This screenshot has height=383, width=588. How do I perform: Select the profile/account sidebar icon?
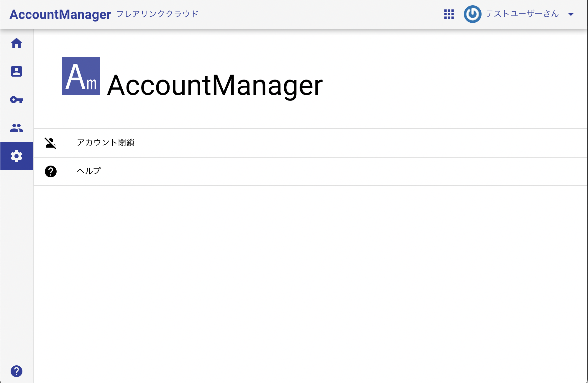(x=17, y=72)
